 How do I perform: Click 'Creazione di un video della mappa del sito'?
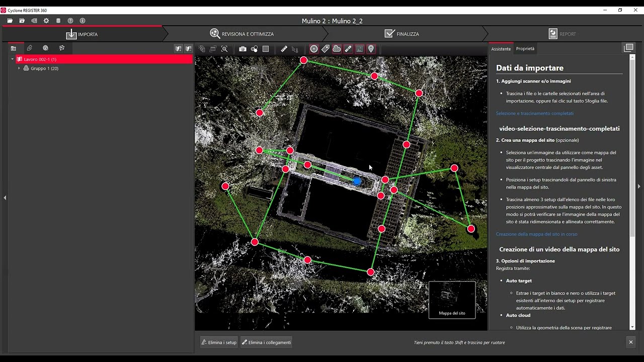[x=559, y=249]
